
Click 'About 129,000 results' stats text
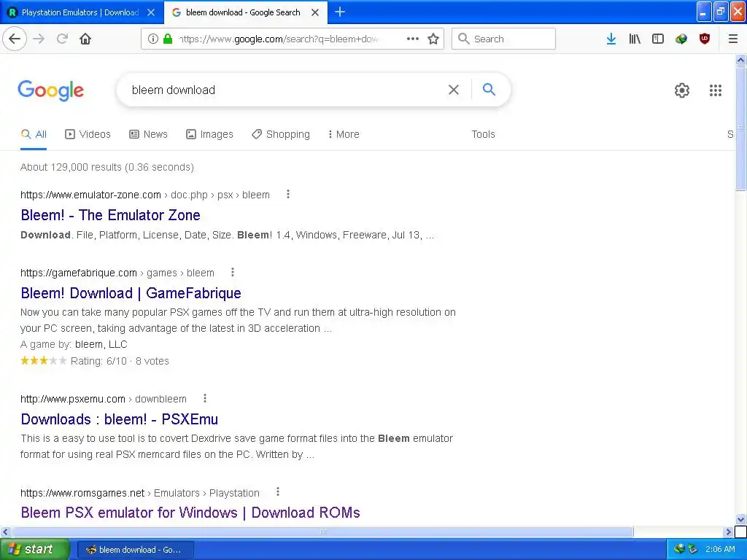point(107,167)
